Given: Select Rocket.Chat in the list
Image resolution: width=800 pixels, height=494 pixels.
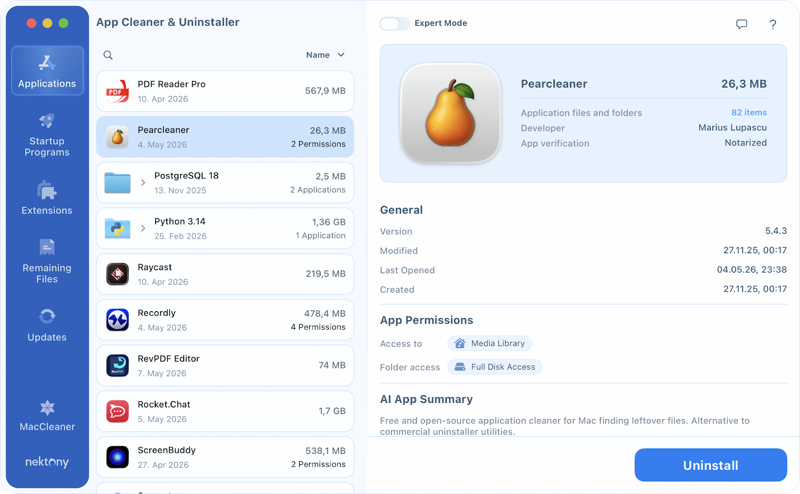Looking at the screenshot, I should [x=225, y=411].
